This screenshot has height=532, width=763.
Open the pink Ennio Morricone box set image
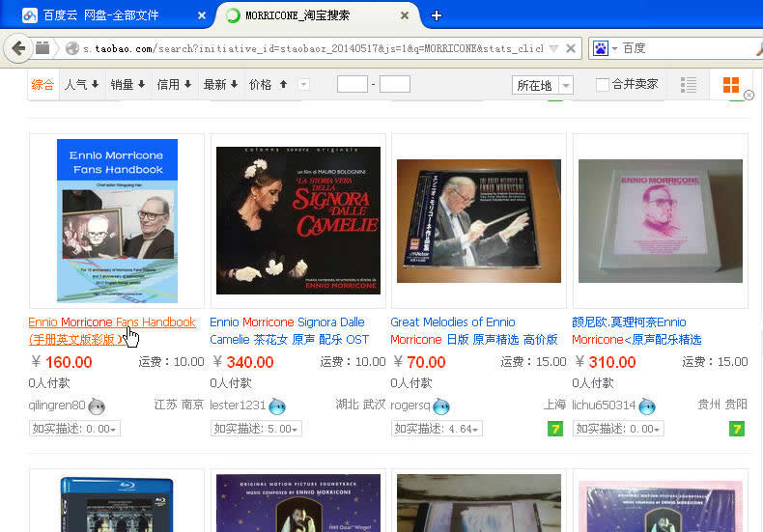(x=661, y=221)
